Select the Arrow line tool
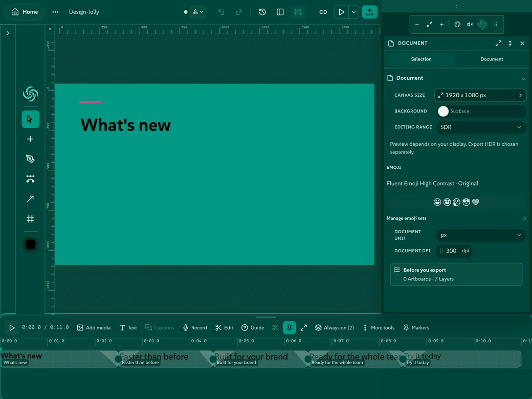Image resolution: width=532 pixels, height=399 pixels. 31,199
